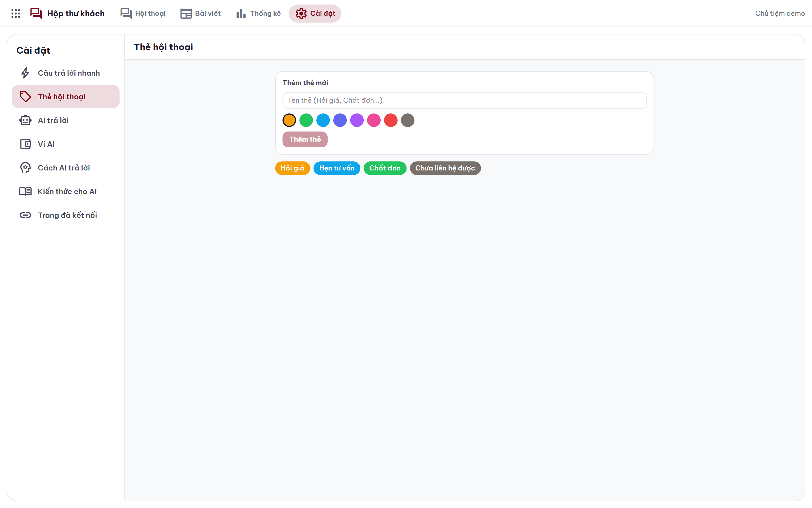
Task: Click the Thống kê bar chart icon
Action: click(241, 14)
